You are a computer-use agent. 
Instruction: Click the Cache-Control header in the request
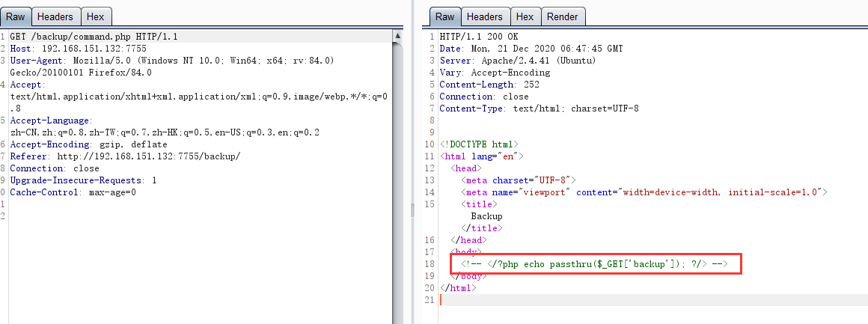coord(73,192)
